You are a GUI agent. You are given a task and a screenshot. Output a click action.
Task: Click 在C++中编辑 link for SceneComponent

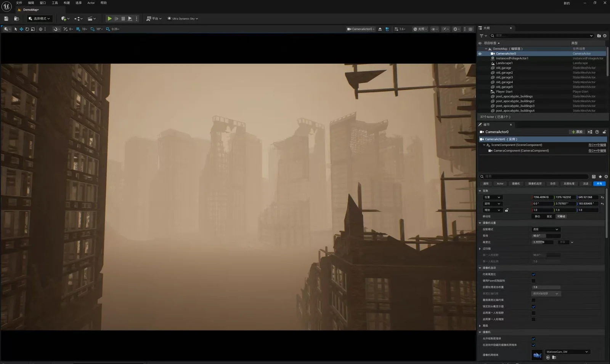pyautogui.click(x=597, y=145)
